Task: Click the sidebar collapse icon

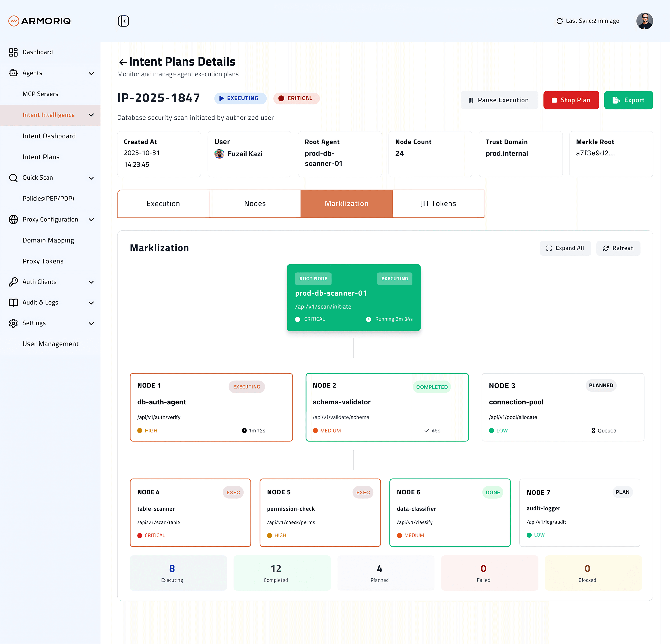Action: point(123,21)
